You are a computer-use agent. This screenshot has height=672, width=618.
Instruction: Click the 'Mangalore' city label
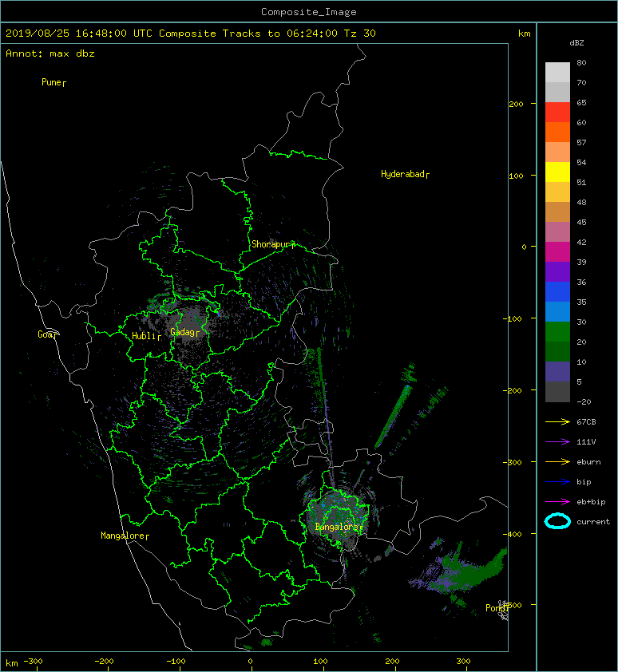(x=123, y=536)
